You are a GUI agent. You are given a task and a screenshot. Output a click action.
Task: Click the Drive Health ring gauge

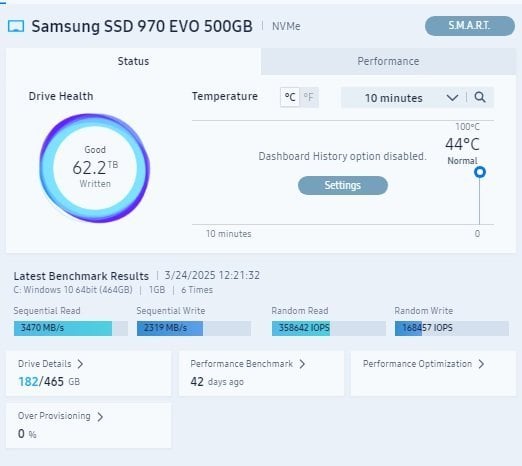[x=95, y=168]
